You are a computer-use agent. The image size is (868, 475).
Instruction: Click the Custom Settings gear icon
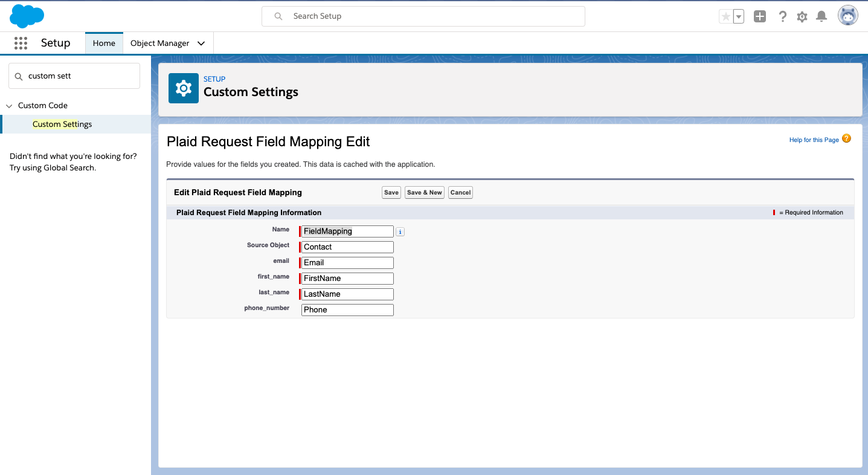click(x=184, y=88)
